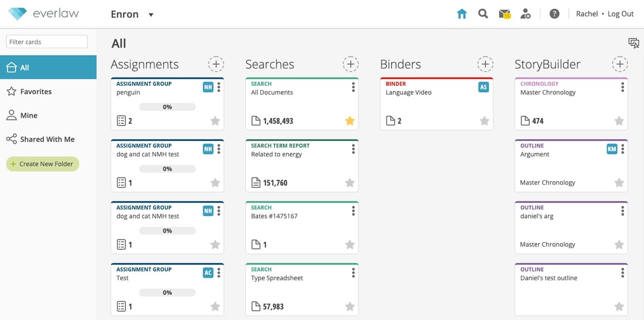The height and width of the screenshot is (320, 644).
Task: Click the Assignments column heading
Action: click(x=144, y=64)
